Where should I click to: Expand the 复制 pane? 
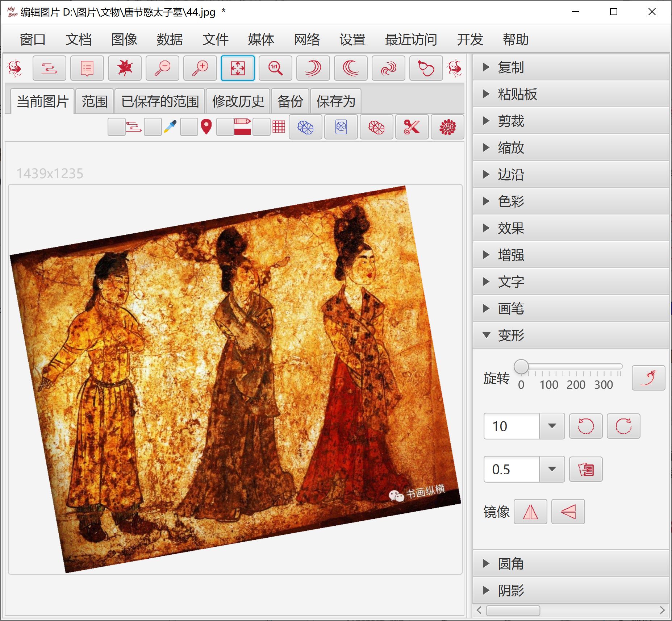pyautogui.click(x=571, y=67)
